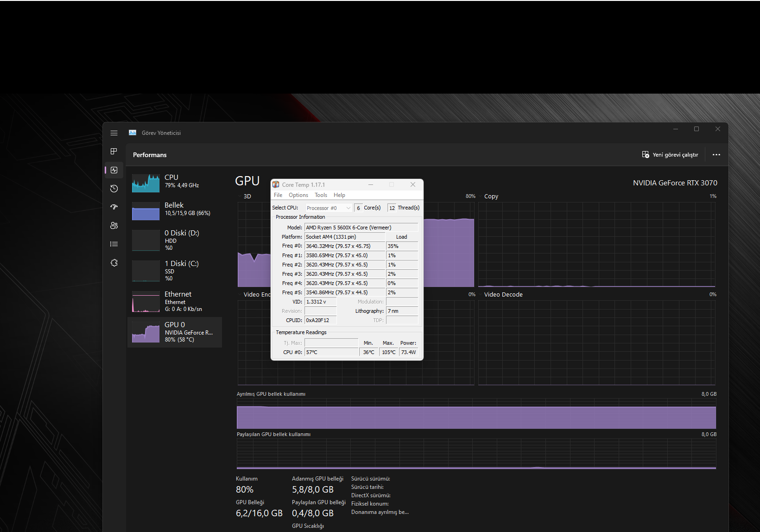This screenshot has height=532, width=760.
Task: Open the Services page from the sidebar
Action: click(114, 263)
